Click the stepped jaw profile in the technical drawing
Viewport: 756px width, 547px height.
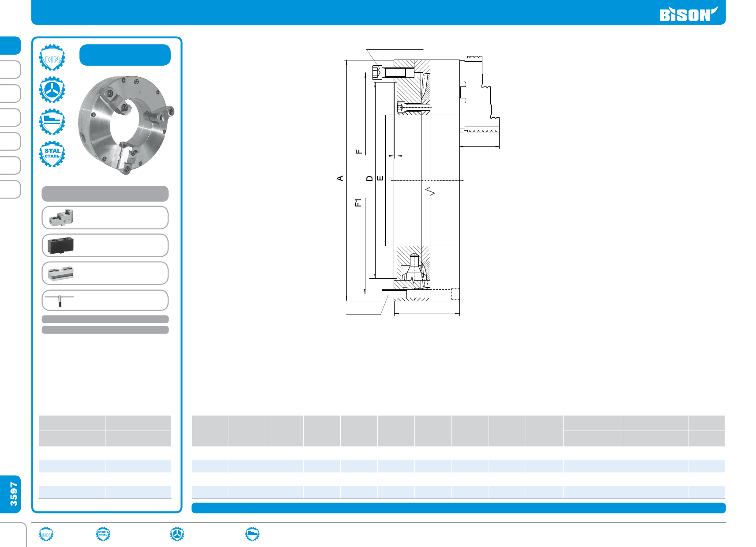pyautogui.click(x=480, y=94)
